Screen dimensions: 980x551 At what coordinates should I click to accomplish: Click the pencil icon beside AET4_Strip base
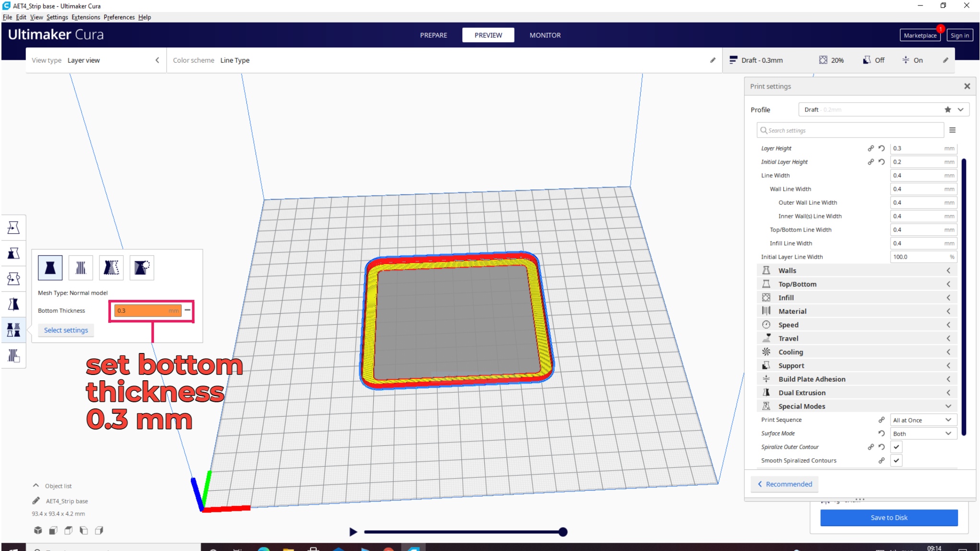(x=36, y=501)
